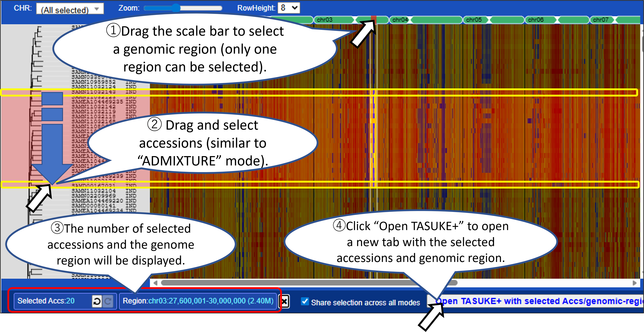Select the chr03 chromosome label
The width and height of the screenshot is (644, 332).
tap(324, 20)
